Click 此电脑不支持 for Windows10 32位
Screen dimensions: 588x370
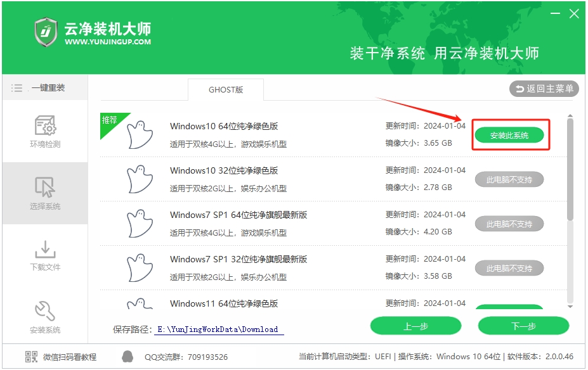(x=509, y=180)
